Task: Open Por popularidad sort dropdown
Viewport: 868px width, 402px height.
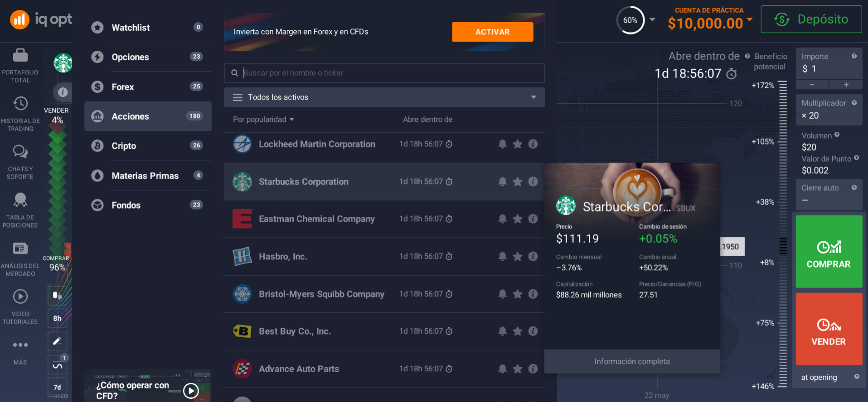Action: tap(263, 120)
